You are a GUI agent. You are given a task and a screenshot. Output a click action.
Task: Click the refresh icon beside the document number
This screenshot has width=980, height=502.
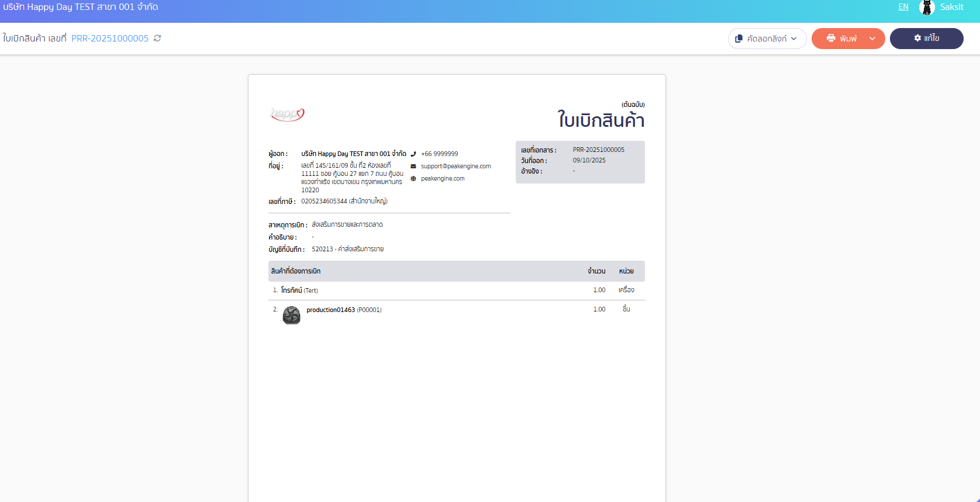tap(157, 38)
